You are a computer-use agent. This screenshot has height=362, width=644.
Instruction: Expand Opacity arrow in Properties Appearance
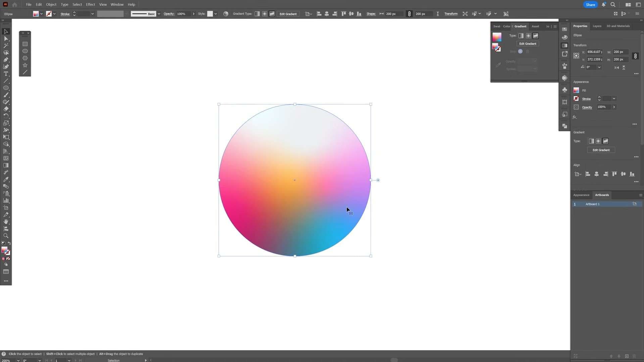tap(614, 107)
